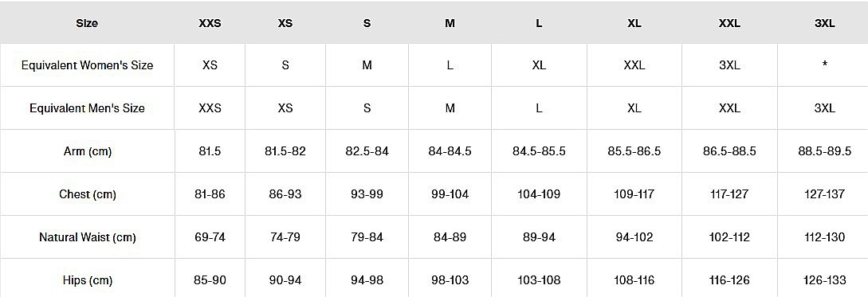Screen dimensions: 868x297
Task: Click chest measurement 99-104 for M
Action: [x=450, y=194]
